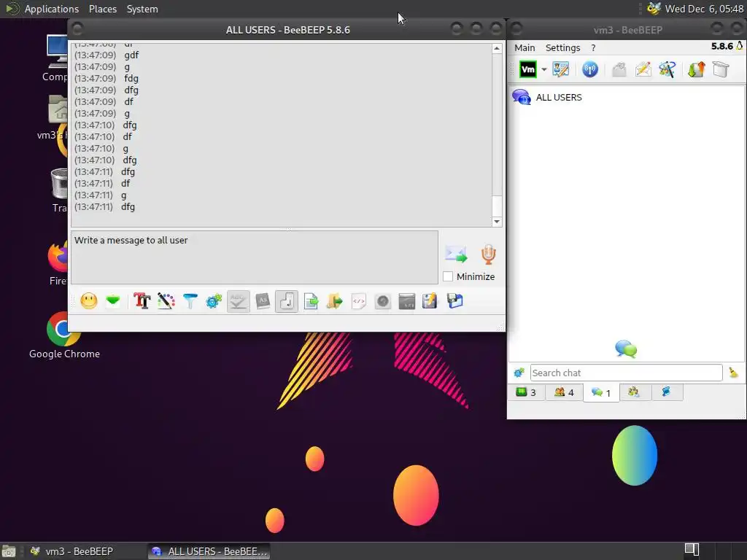Viewport: 747px width, 560px height.
Task: Click the white box container icon
Action: point(721,69)
